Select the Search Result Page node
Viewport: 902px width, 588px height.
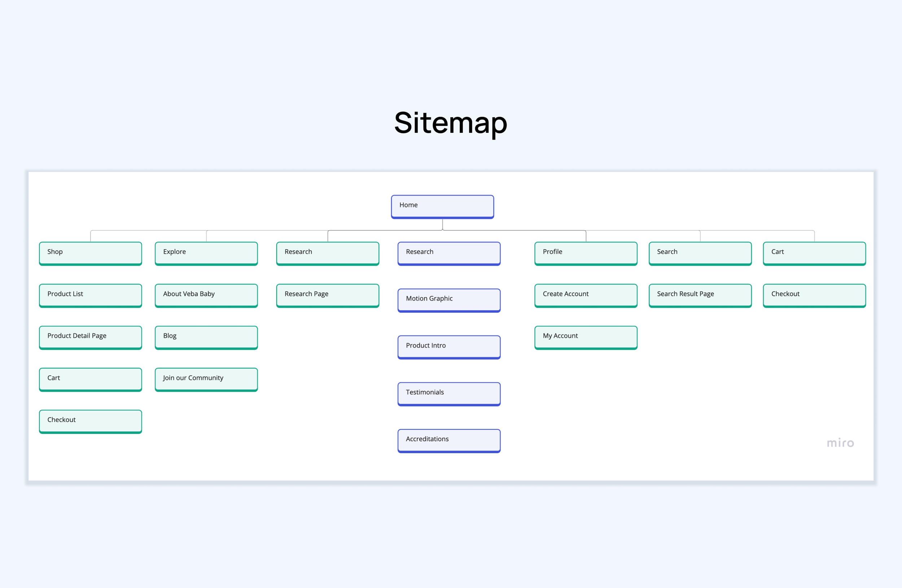click(700, 295)
